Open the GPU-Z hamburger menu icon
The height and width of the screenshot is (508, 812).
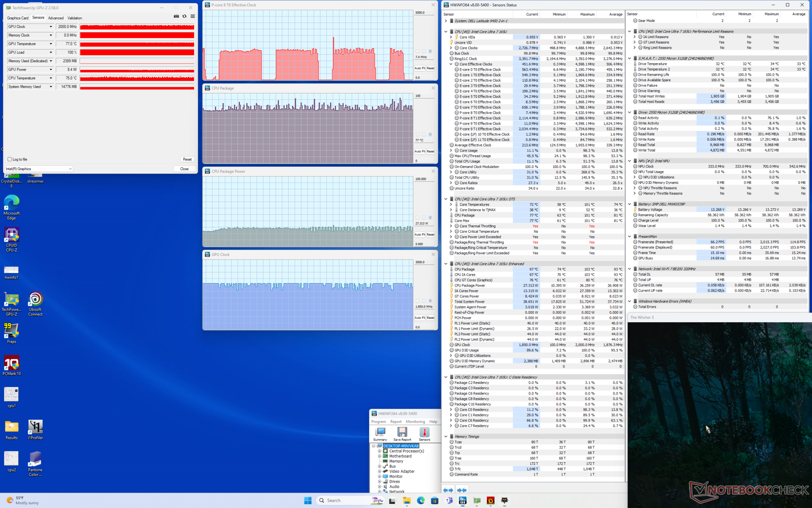coord(192,17)
